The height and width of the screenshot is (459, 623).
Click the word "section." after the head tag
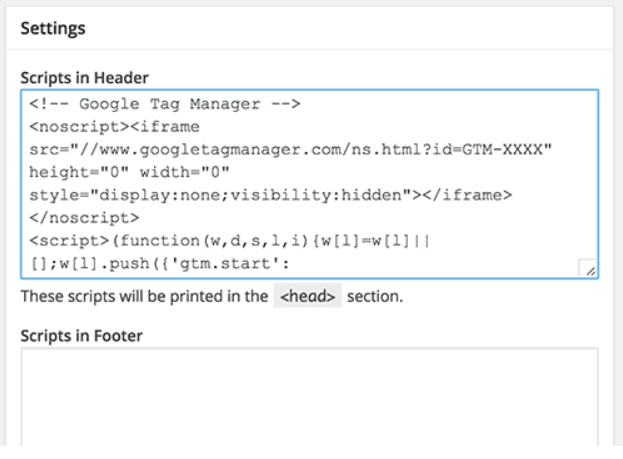coord(375,299)
